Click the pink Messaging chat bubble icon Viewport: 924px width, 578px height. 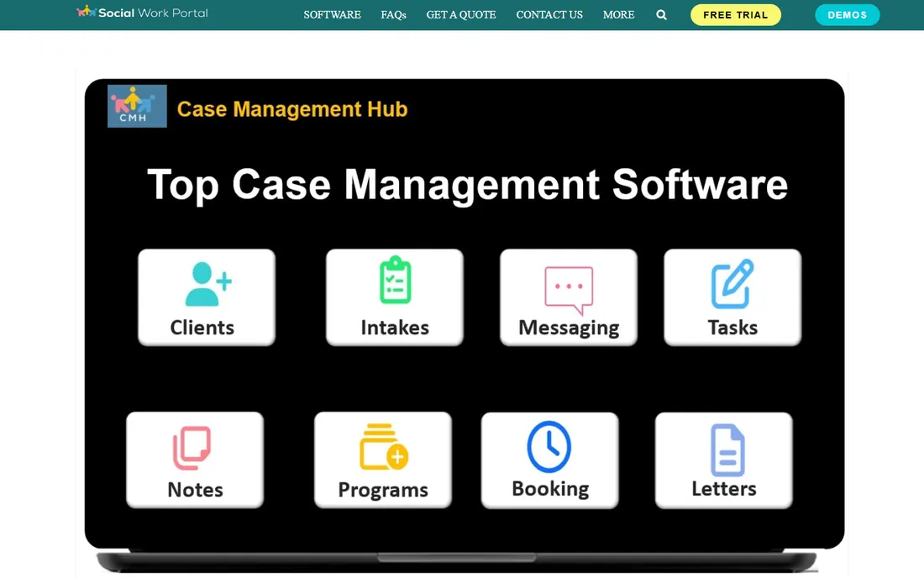point(569,290)
